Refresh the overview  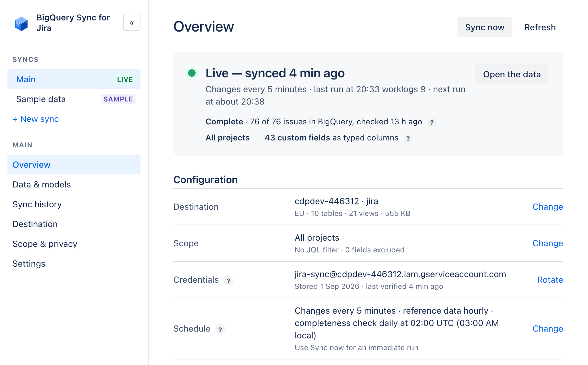tap(540, 27)
